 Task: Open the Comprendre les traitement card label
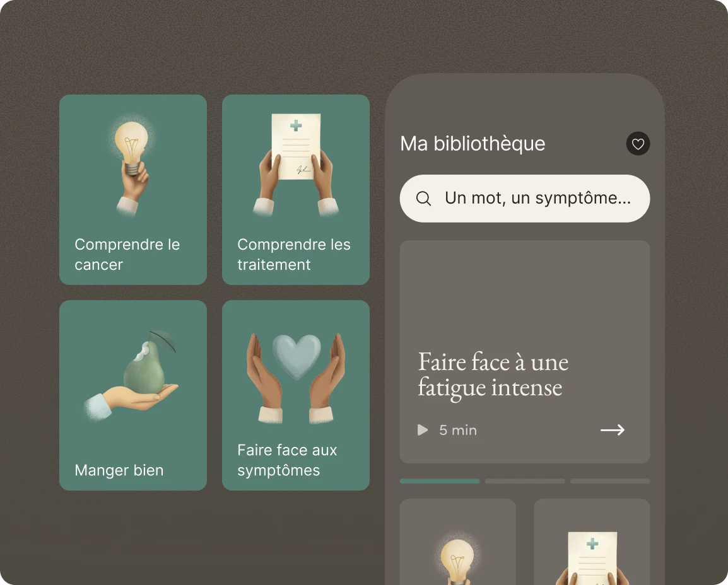pyautogui.click(x=294, y=254)
